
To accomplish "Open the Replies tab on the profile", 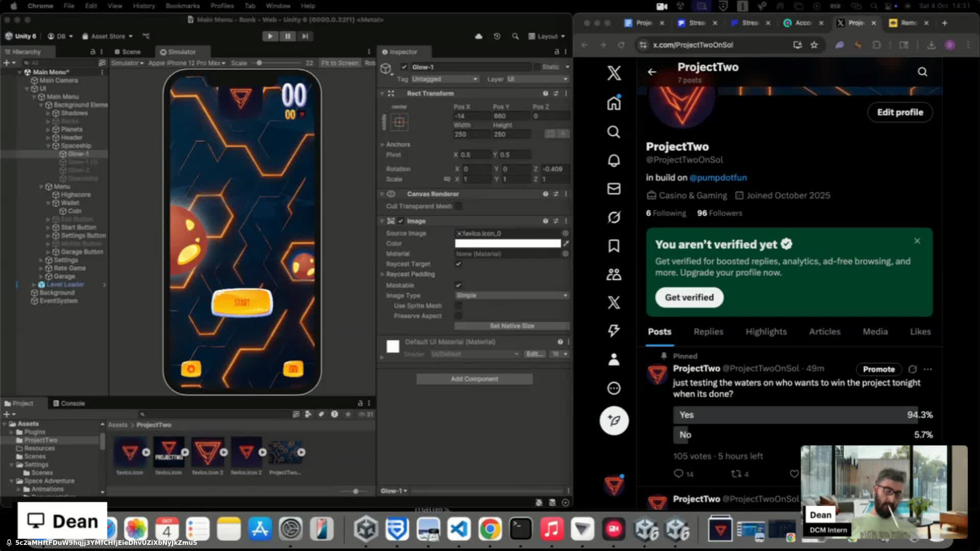I will 708,332.
